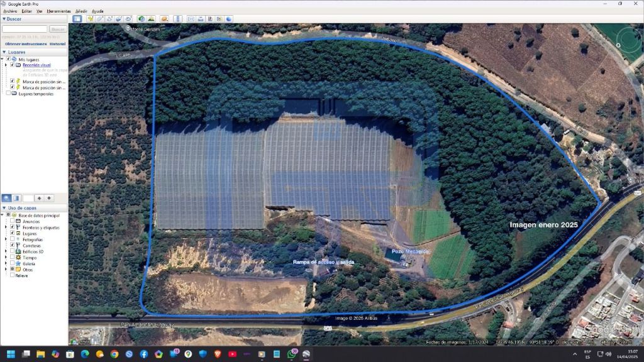Select the Add Polygon tool
The height and width of the screenshot is (362, 644).
(x=100, y=19)
